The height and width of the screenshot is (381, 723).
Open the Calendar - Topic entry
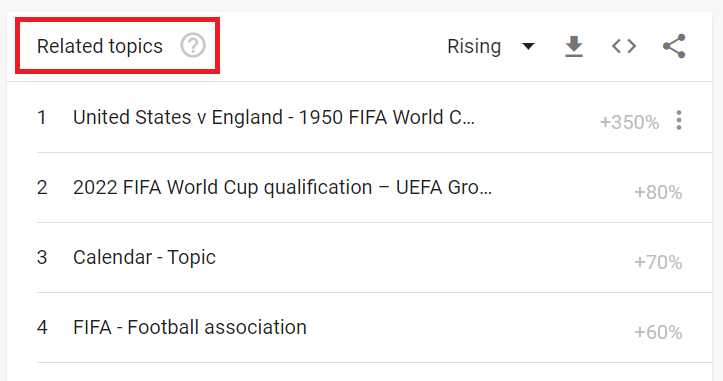(x=144, y=257)
